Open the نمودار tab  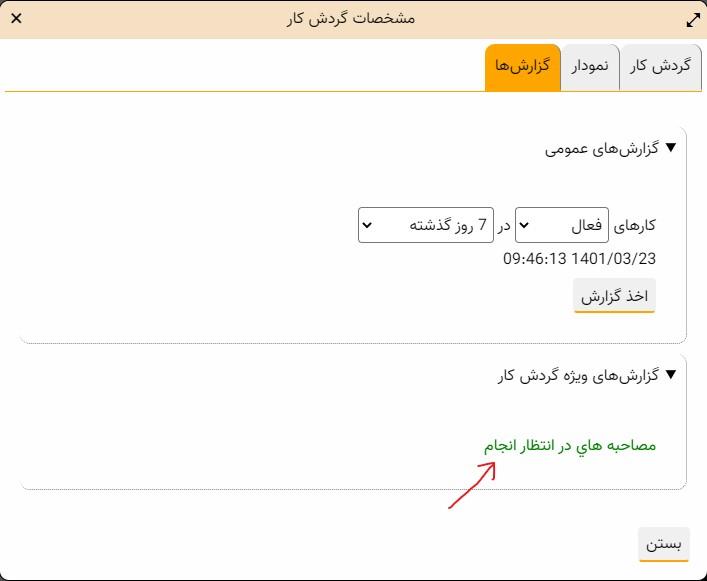pos(590,67)
